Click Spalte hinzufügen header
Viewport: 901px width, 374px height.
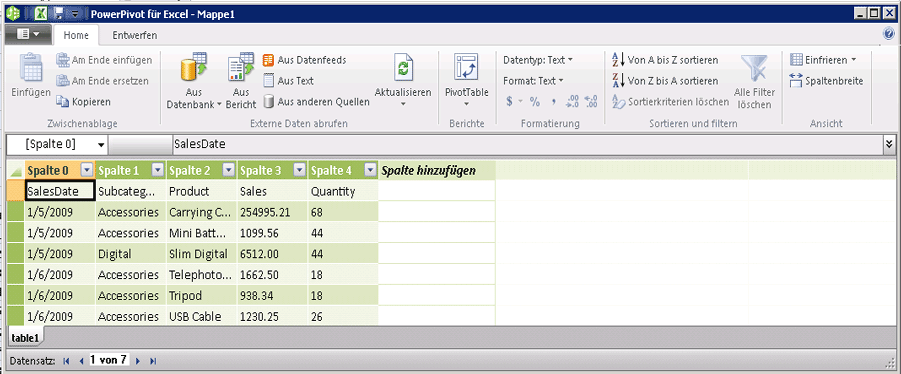pos(436,170)
